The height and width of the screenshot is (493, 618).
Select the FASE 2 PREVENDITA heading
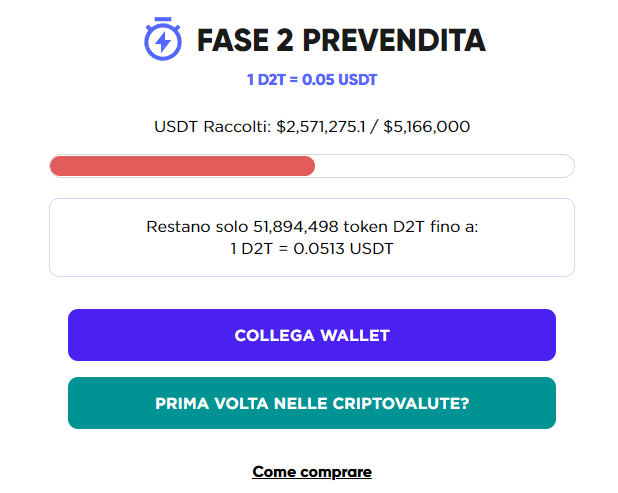[341, 40]
